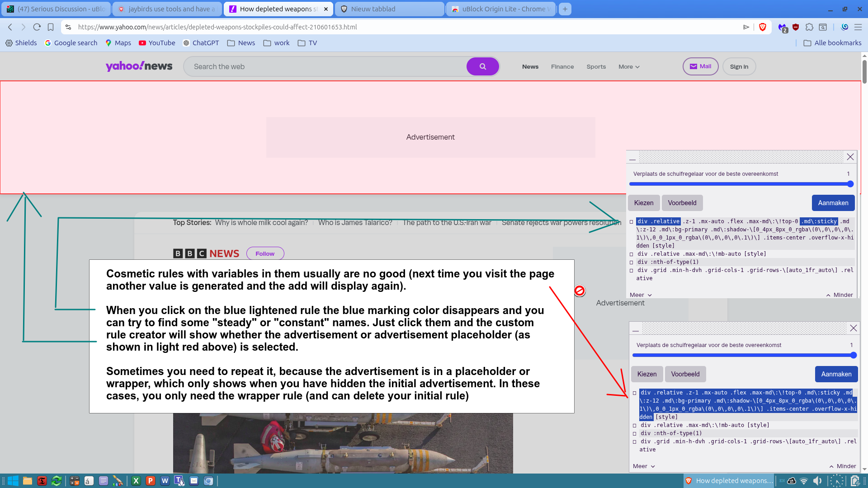868x488 pixels.
Task: Switch to 'uBlock Origin Lite - Chrome' tab
Action: click(x=500, y=9)
